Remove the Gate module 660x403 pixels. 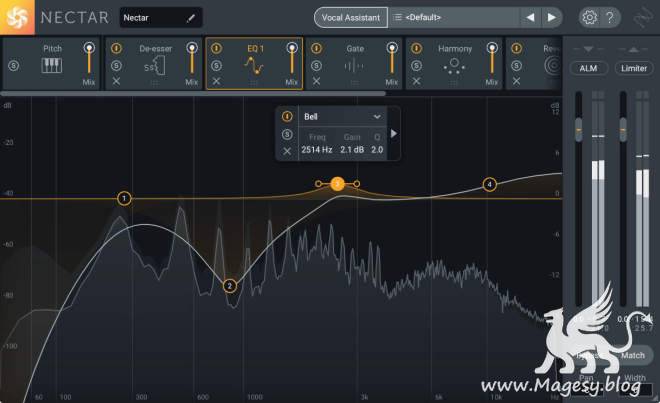tap(317, 81)
